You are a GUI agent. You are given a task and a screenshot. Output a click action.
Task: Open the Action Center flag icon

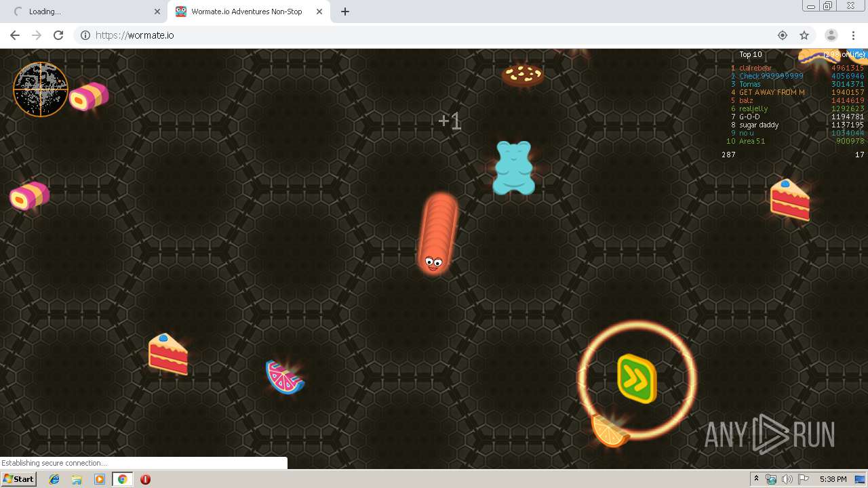coord(803,479)
